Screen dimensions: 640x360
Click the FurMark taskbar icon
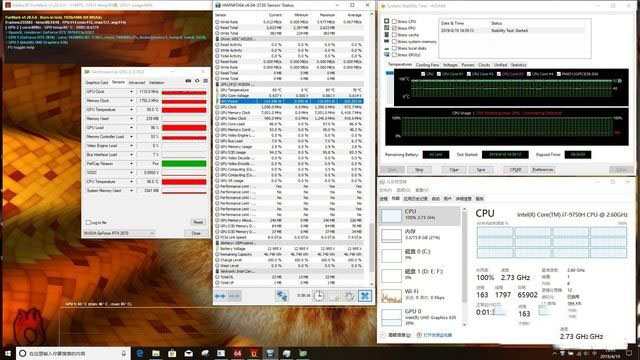click(x=253, y=353)
